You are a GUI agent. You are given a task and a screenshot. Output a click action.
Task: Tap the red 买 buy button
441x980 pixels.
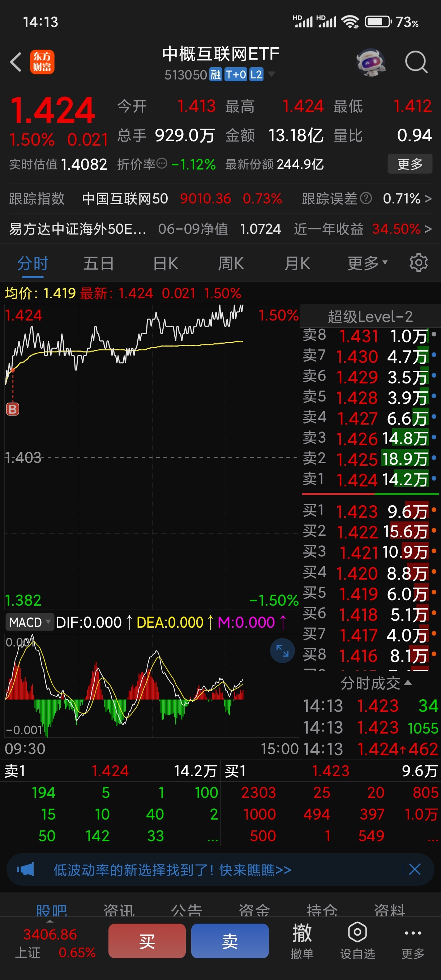click(x=147, y=941)
